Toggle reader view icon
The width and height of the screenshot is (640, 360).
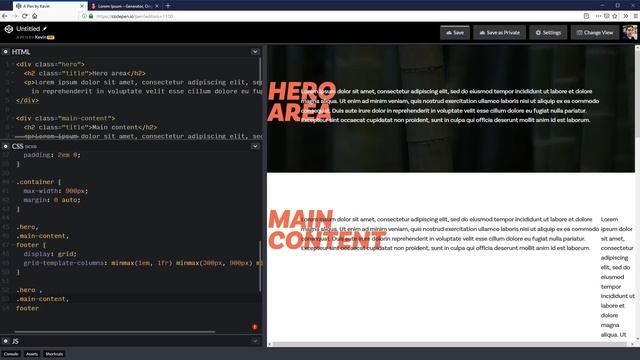point(587,16)
